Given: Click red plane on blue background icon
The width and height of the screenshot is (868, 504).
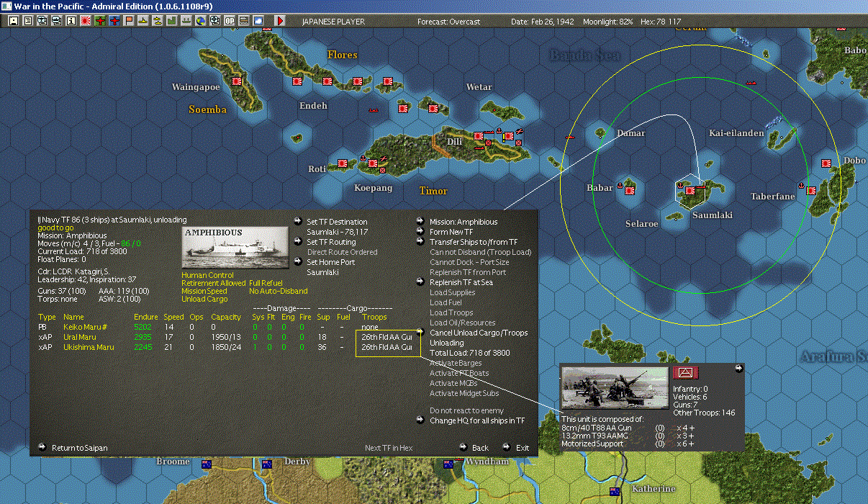Looking at the screenshot, I should 114,22.
